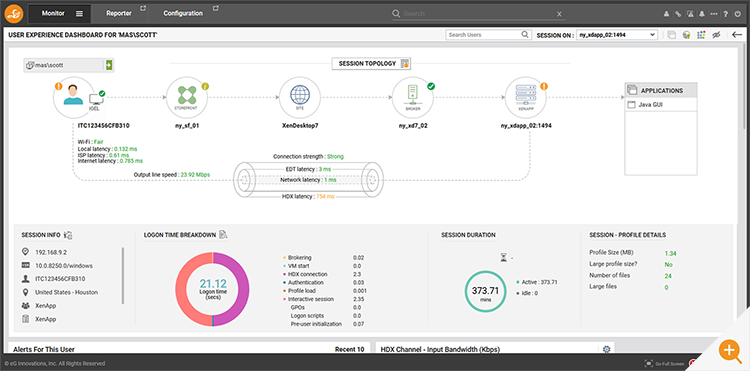Switch to the Reporter tab
Image resolution: width=750 pixels, height=371 pixels.
pyautogui.click(x=119, y=13)
